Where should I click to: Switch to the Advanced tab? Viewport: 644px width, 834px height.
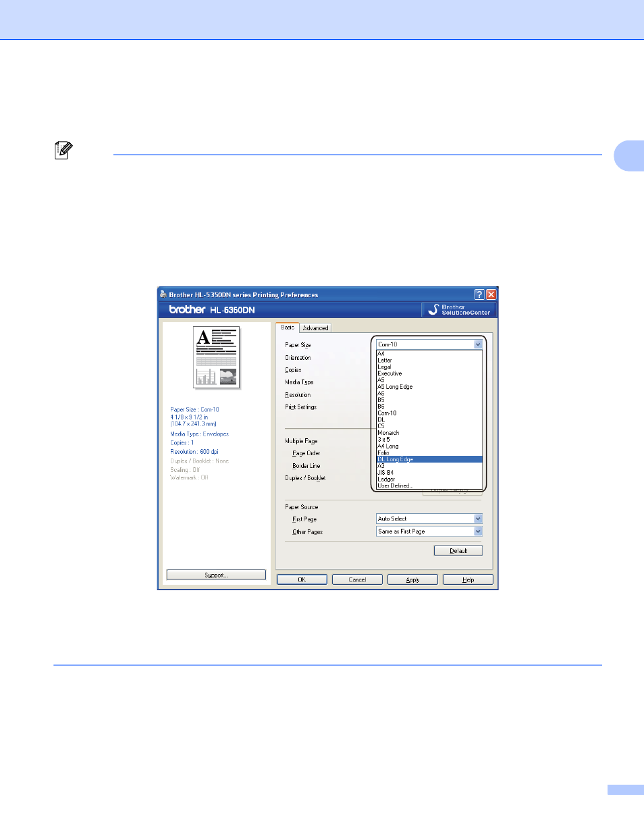(315, 328)
